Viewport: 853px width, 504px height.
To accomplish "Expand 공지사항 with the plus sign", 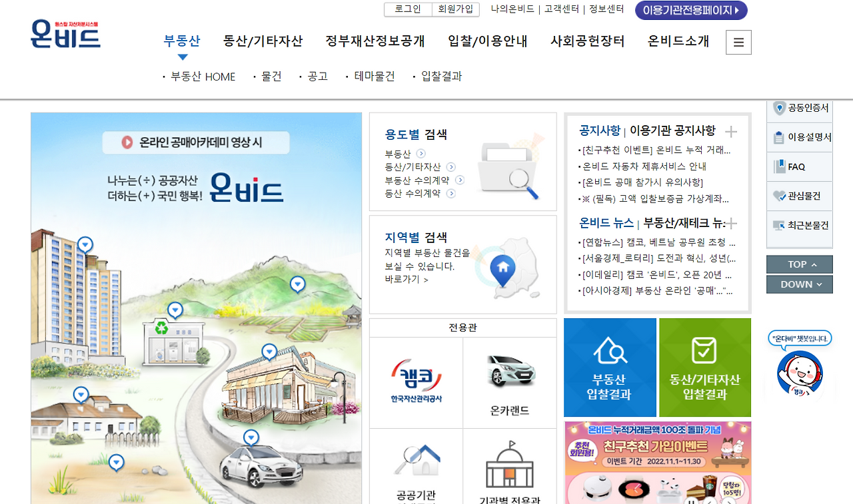I will pyautogui.click(x=732, y=131).
